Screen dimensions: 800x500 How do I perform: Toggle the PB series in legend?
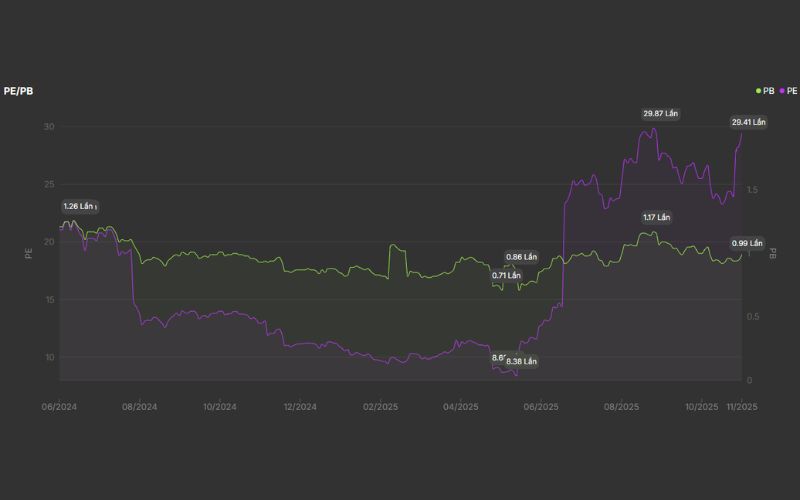click(768, 91)
